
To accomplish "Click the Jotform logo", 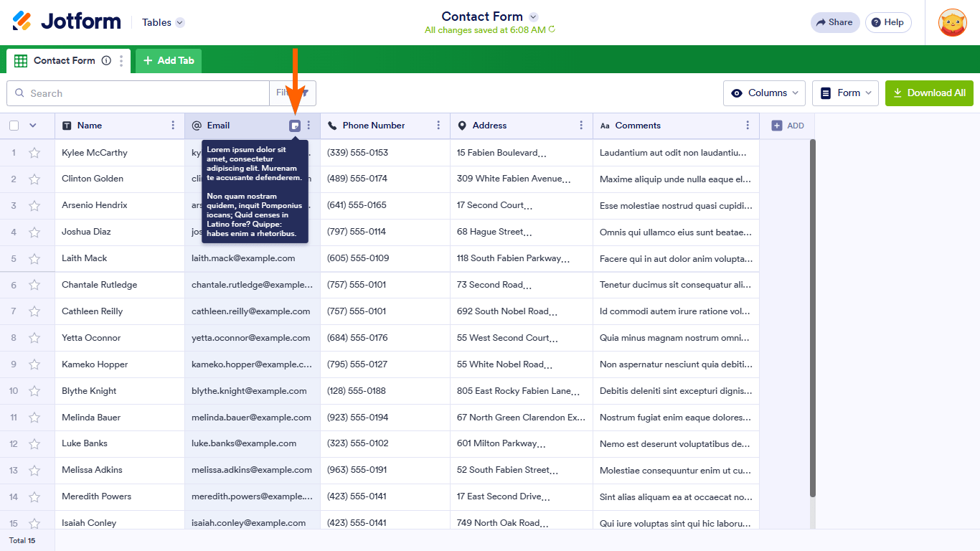I will 66,22.
